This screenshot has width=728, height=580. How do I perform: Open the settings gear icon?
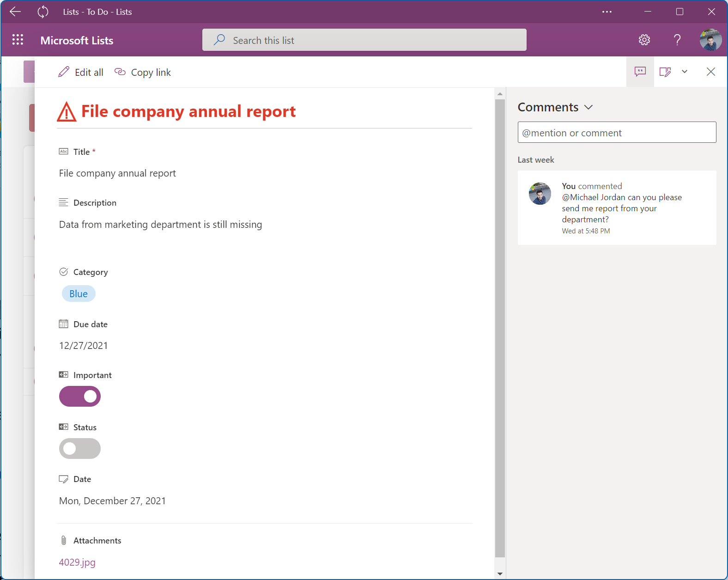tap(644, 40)
